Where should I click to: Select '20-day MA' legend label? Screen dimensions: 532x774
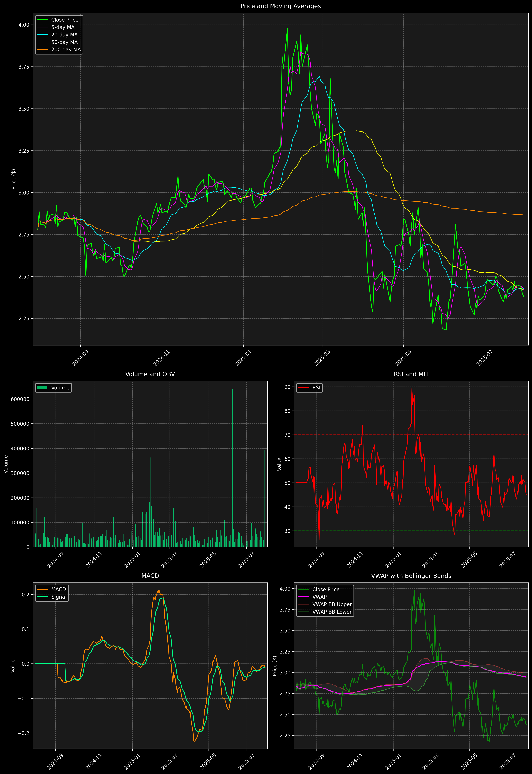(64, 35)
